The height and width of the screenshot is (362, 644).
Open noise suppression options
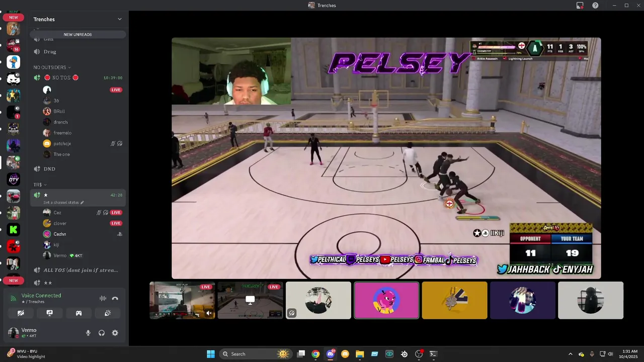click(103, 298)
